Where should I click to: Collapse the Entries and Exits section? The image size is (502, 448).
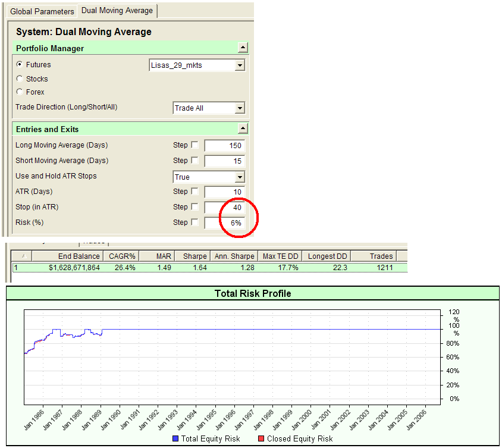243,129
